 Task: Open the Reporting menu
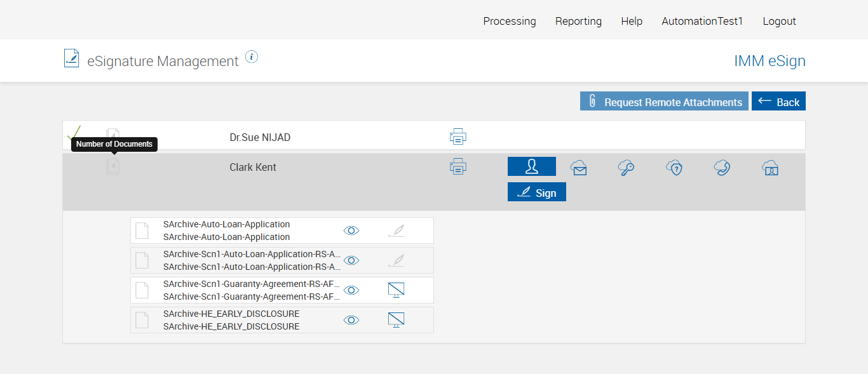(x=578, y=21)
